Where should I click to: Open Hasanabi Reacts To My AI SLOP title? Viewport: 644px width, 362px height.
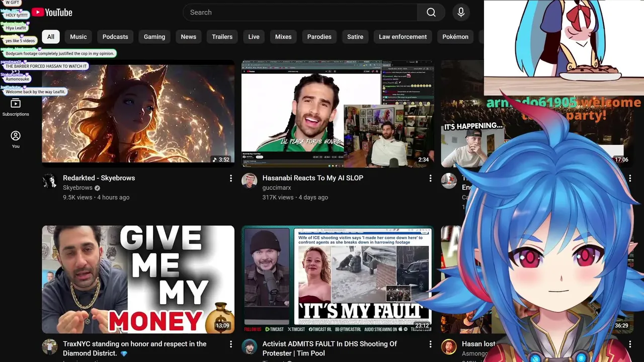[x=313, y=178]
